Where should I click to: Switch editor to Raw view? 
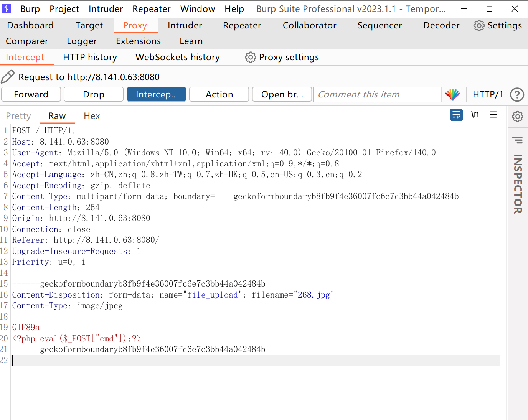point(57,116)
